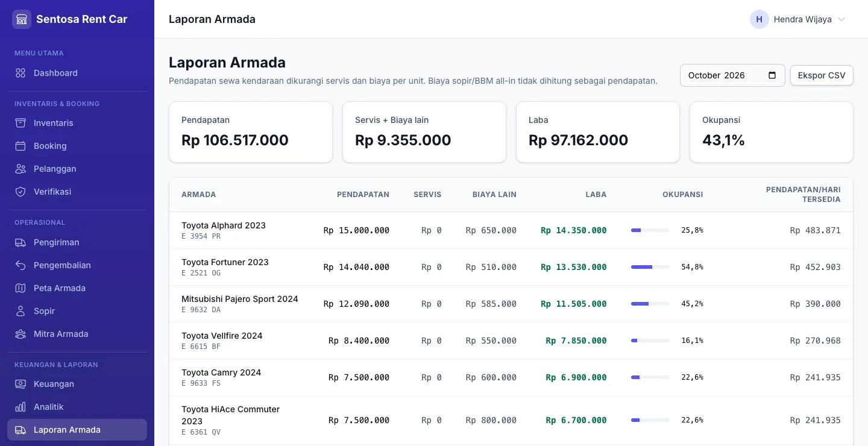The width and height of the screenshot is (868, 446).
Task: Click plate number E 6615 BF
Action: 201,347
